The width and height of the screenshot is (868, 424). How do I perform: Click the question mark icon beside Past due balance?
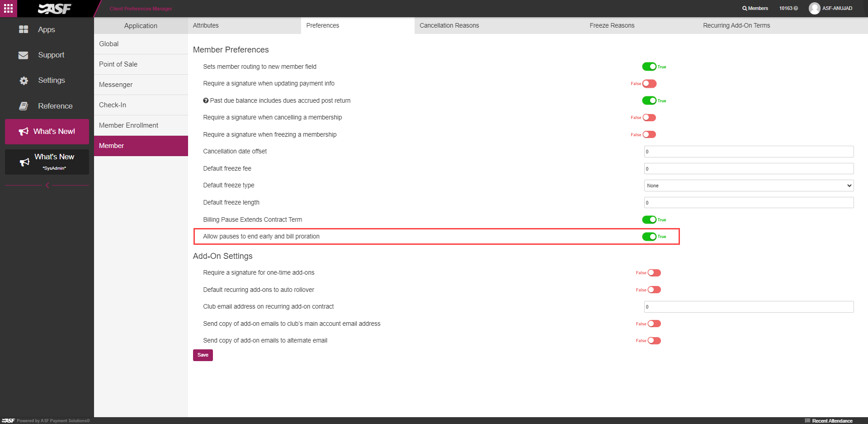206,100
